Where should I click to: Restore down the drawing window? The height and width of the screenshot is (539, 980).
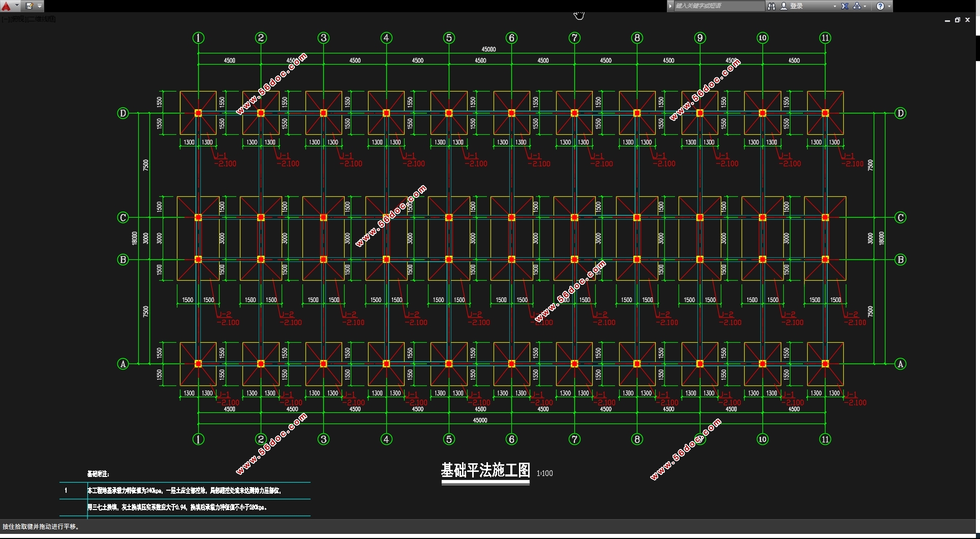click(958, 20)
